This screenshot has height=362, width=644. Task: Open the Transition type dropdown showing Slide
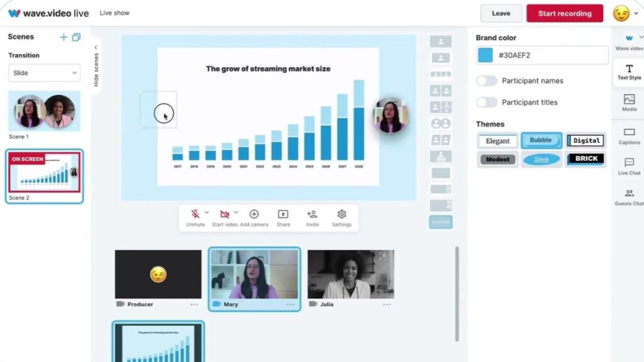point(44,73)
